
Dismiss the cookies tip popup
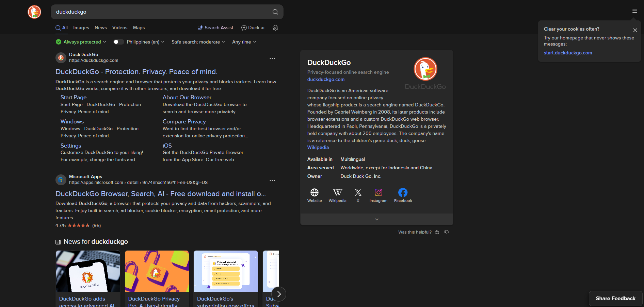click(635, 30)
